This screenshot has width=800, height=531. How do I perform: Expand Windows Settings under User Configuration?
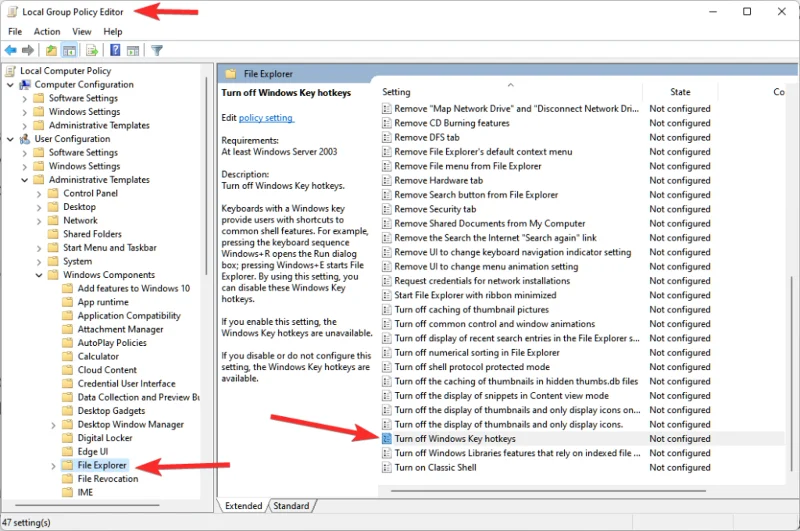tap(24, 166)
